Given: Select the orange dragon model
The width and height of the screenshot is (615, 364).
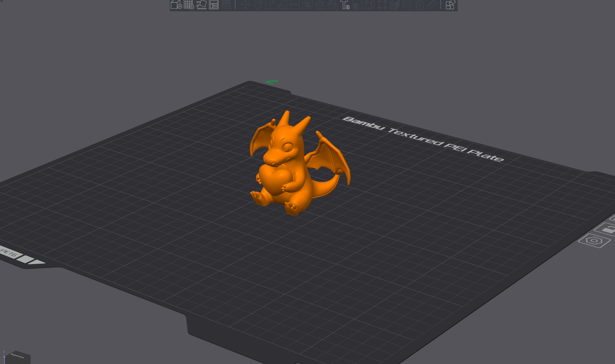Looking at the screenshot, I should pyautogui.click(x=298, y=163).
